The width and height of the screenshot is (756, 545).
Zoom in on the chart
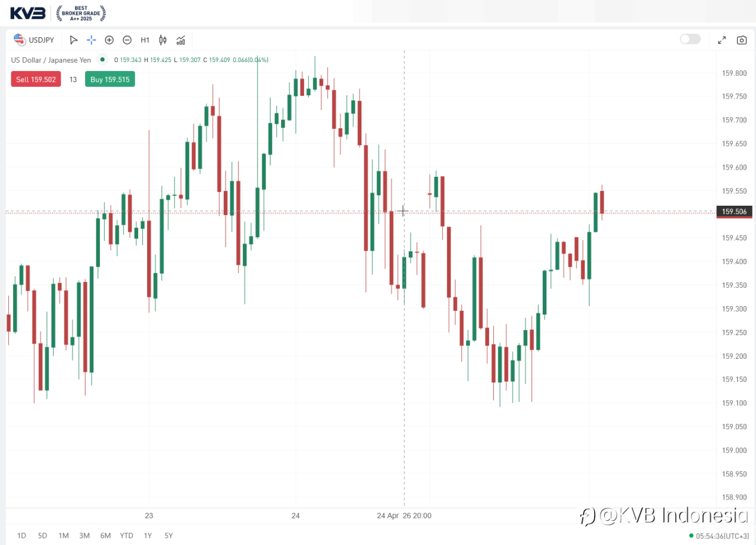pyautogui.click(x=109, y=40)
